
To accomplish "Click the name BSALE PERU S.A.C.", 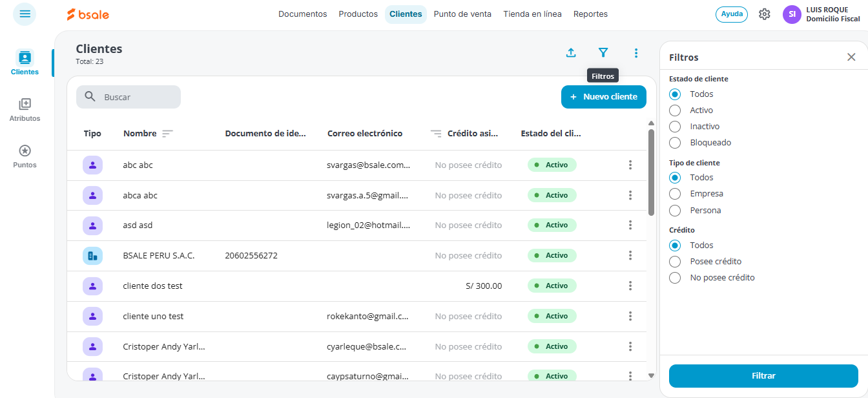I will [159, 256].
